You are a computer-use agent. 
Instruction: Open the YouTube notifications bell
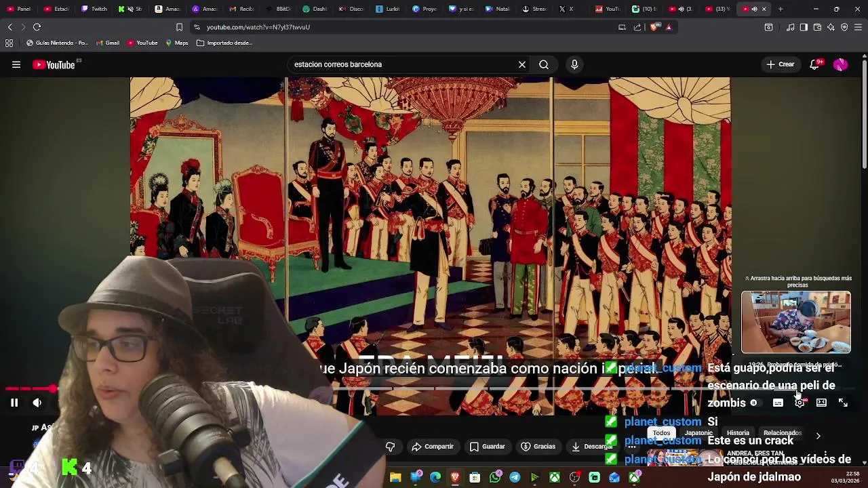coord(814,64)
